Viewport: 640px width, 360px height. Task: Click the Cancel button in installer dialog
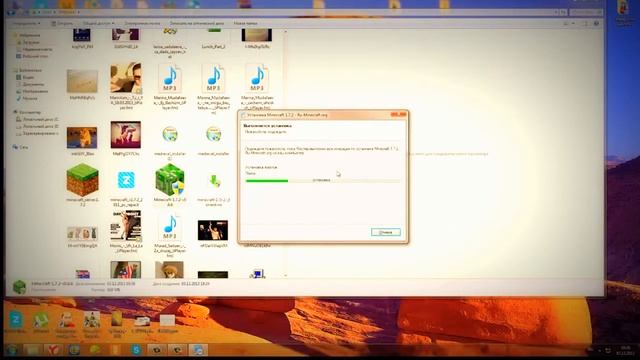point(386,232)
